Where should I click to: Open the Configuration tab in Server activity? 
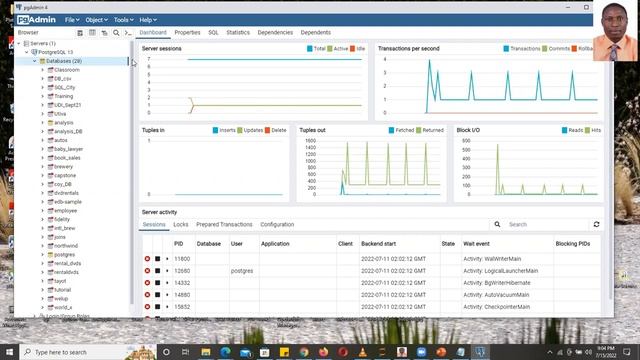tap(277, 224)
